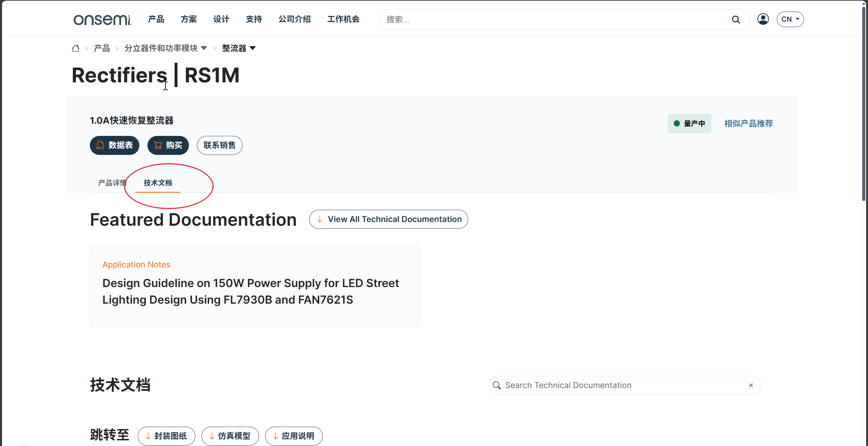Jump to 封装图纸 section
Screen dimensions: 868x446
coord(166,436)
